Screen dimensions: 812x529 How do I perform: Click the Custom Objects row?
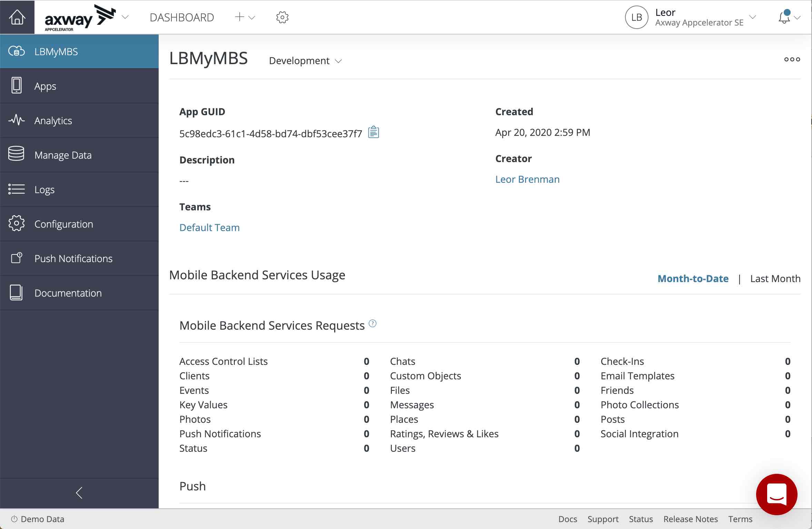[485, 376]
